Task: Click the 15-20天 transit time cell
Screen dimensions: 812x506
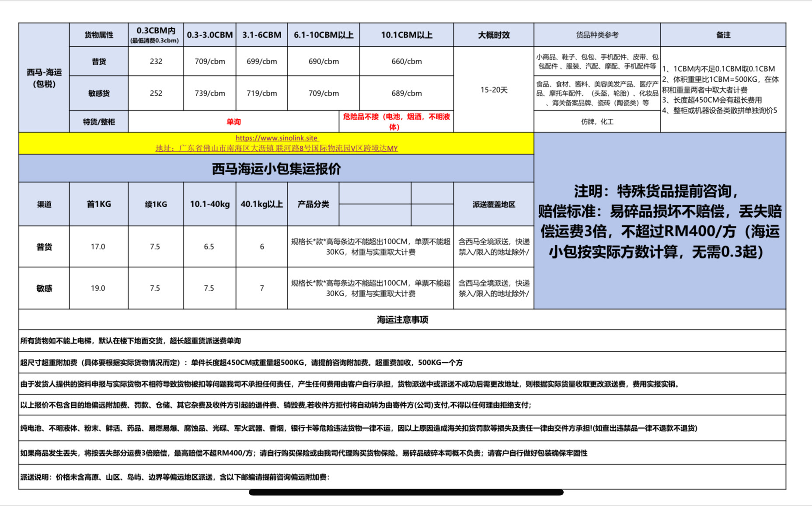Action: click(493, 90)
